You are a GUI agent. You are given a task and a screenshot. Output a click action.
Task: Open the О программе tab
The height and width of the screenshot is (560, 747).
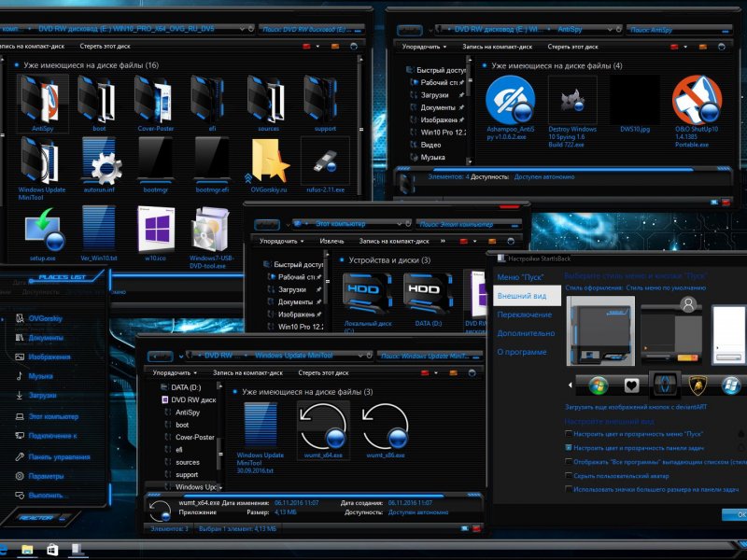[522, 352]
